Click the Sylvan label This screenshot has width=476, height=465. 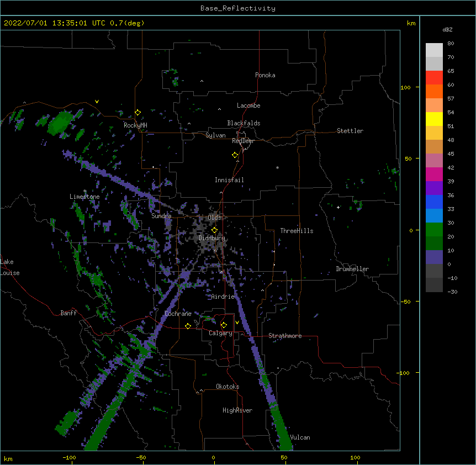pyautogui.click(x=215, y=135)
